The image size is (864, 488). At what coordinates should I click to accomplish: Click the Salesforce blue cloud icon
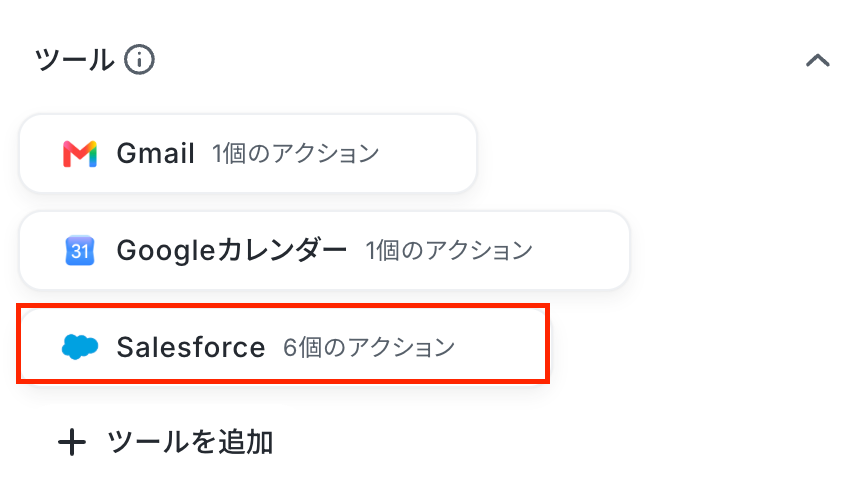(80, 347)
